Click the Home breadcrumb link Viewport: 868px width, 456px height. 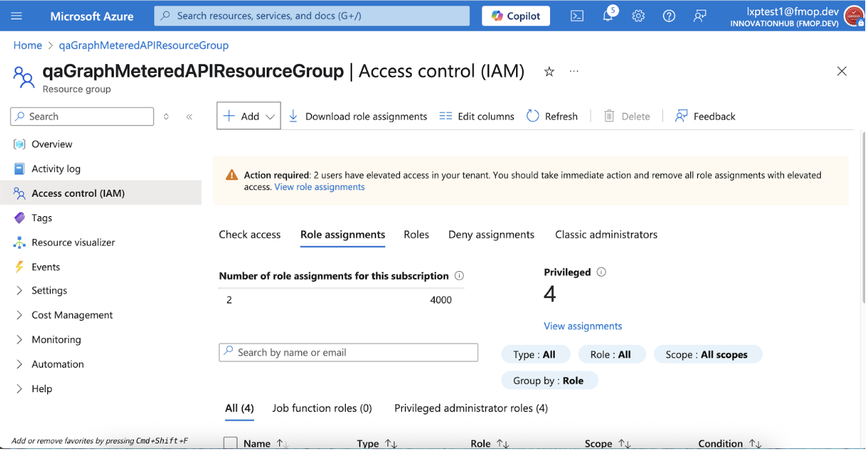tap(28, 45)
